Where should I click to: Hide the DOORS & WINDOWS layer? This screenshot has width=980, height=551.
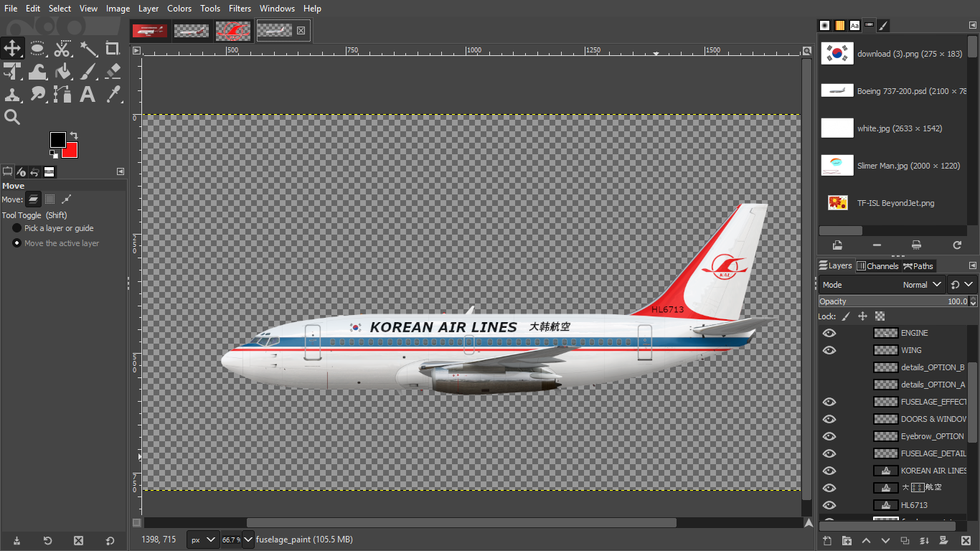coord(829,419)
